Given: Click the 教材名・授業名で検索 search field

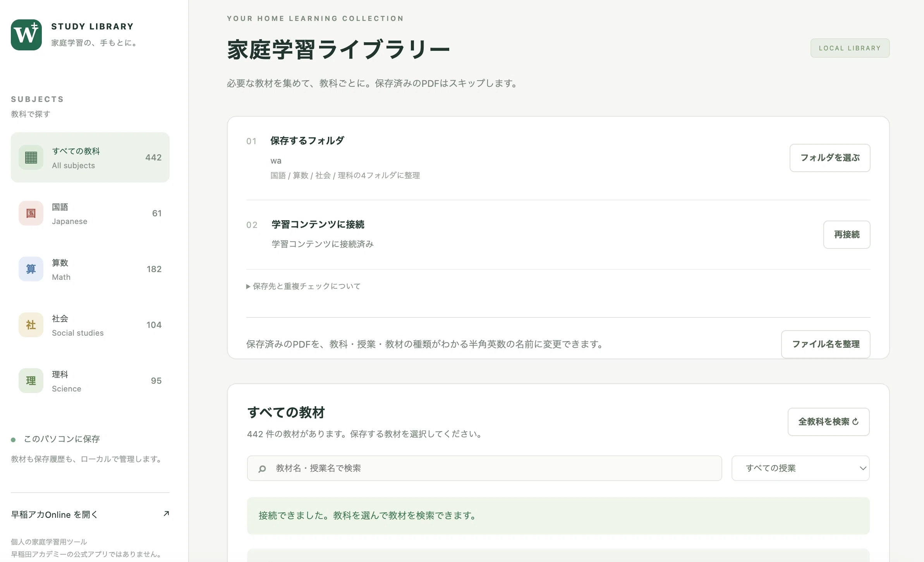Looking at the screenshot, I should tap(484, 468).
